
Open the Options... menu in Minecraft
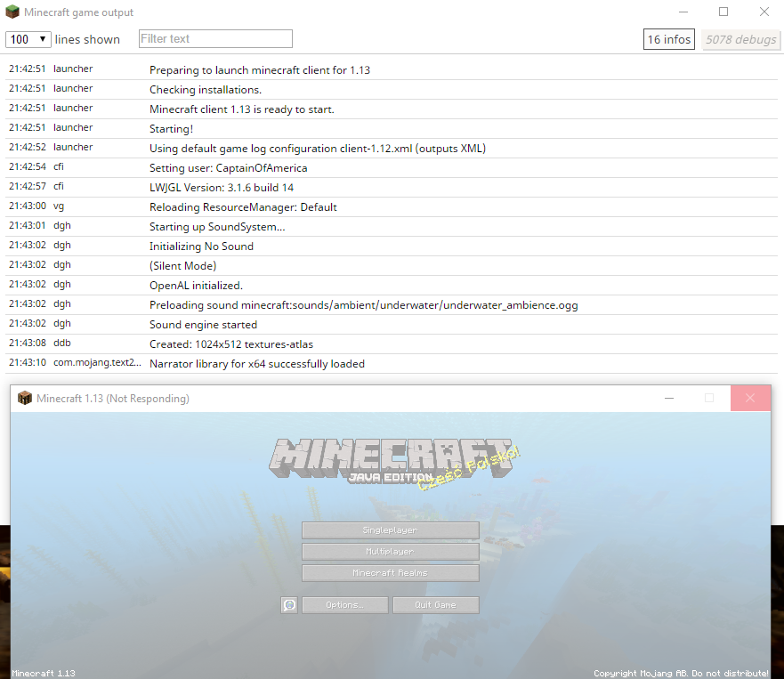[345, 605]
